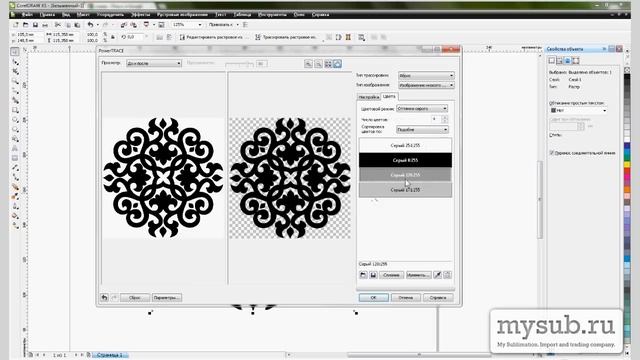Click the PowerTRACE zoom to fit icon
Image resolution: width=640 pixels, height=360 pixels.
pyautogui.click(x=328, y=64)
